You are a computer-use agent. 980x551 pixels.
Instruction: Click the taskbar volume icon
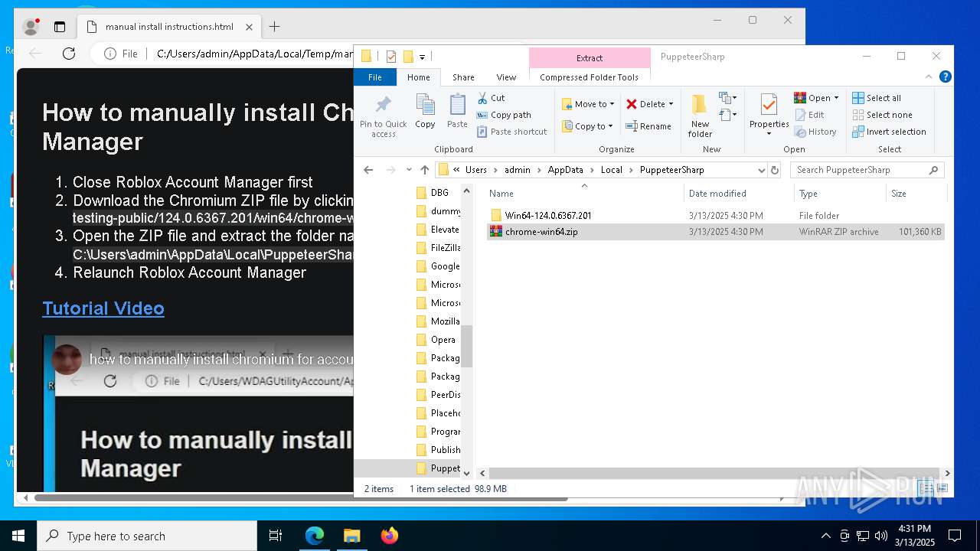click(881, 536)
